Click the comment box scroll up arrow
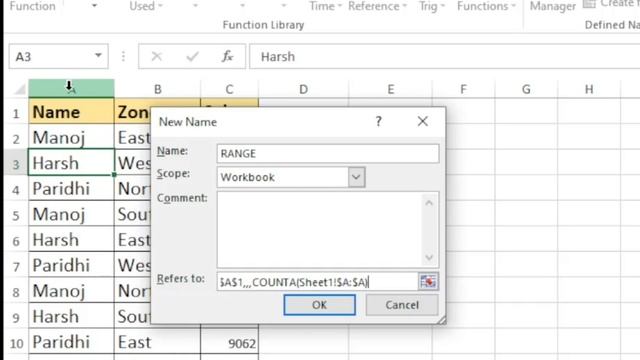 (x=429, y=203)
